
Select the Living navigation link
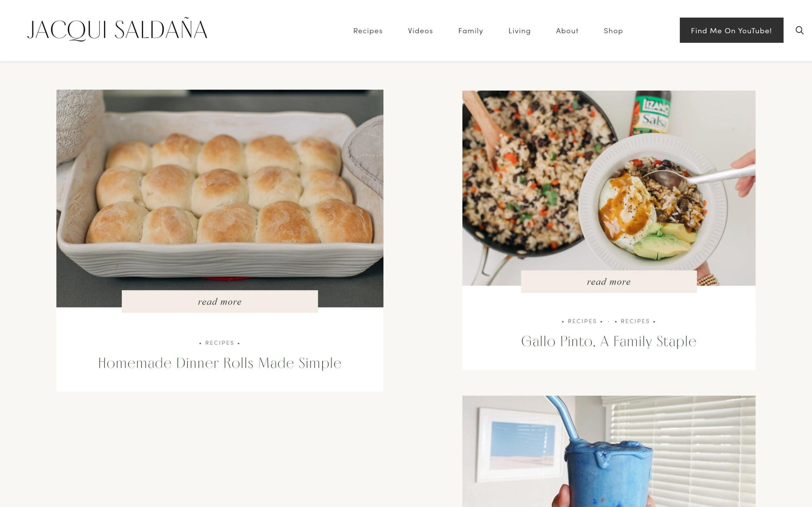point(520,31)
